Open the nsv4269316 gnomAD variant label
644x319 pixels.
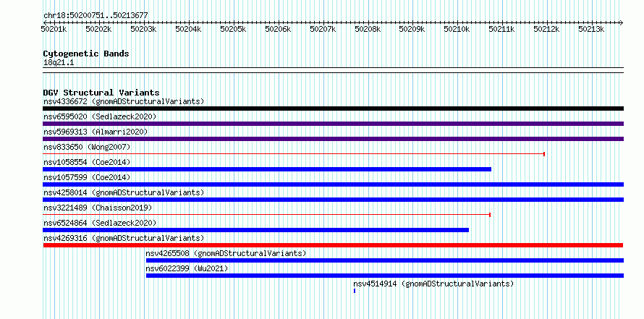click(124, 238)
